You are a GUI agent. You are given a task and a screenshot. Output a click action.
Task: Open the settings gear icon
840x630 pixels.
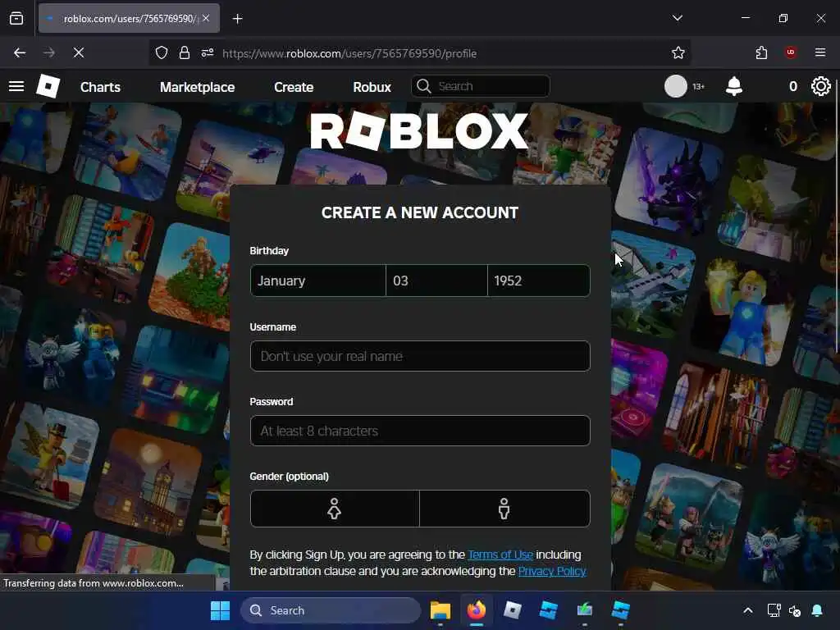[820, 86]
